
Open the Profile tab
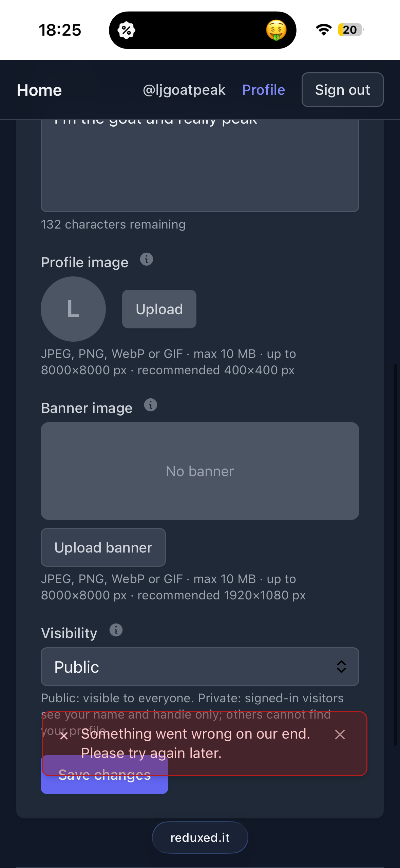click(x=264, y=90)
